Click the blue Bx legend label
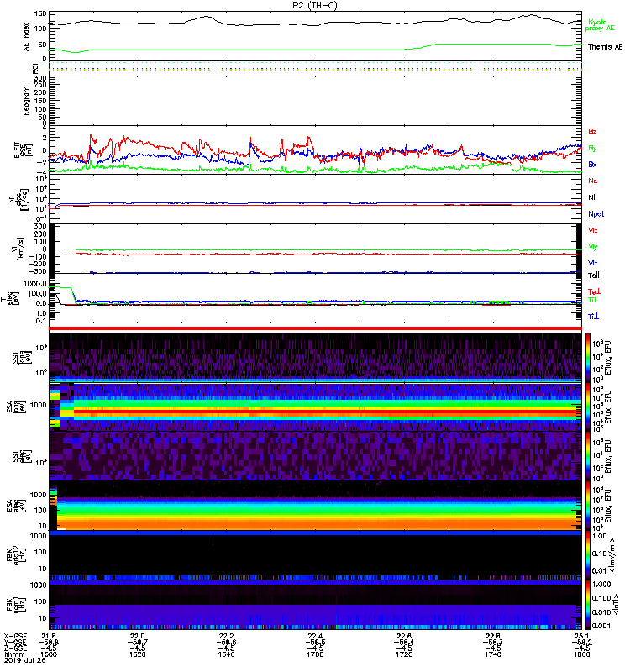Viewport: 630px width, 672px height. pyautogui.click(x=592, y=164)
